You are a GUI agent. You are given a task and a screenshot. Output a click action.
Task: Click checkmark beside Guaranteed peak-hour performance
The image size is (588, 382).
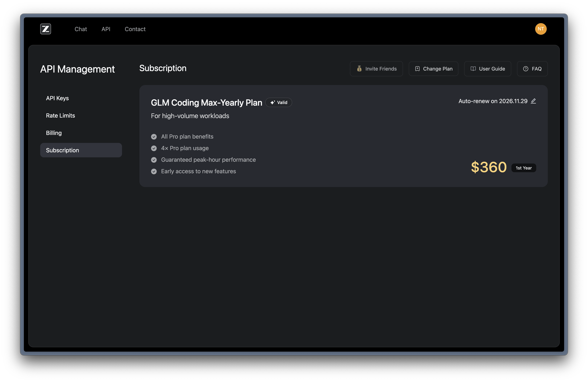154,160
